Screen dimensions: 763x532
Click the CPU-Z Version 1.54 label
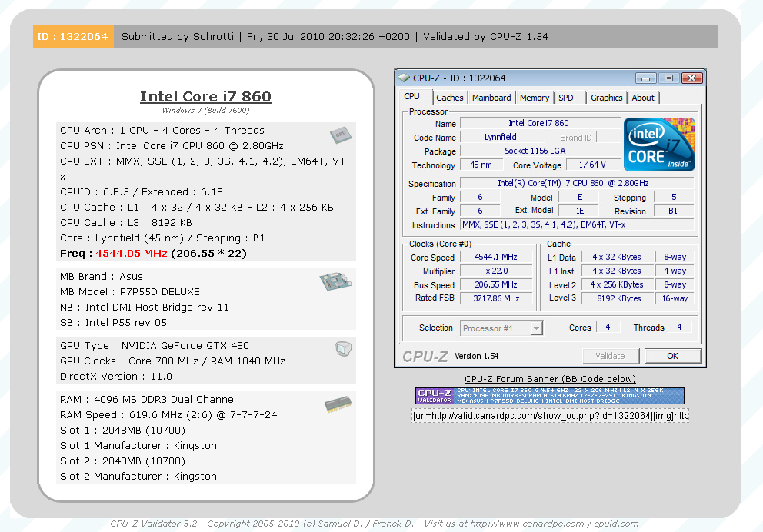pos(476,357)
